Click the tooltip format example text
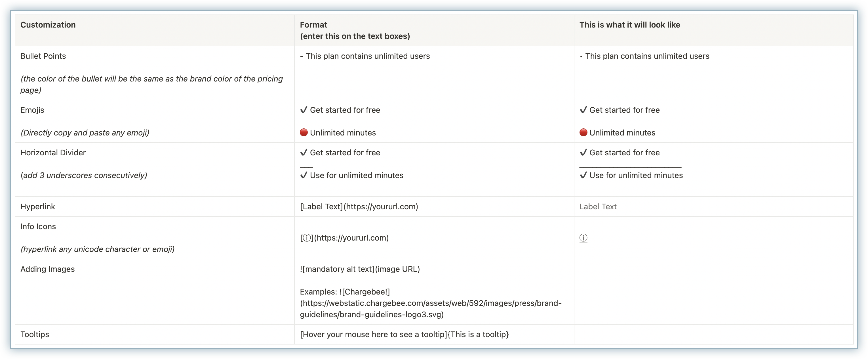 pos(404,334)
